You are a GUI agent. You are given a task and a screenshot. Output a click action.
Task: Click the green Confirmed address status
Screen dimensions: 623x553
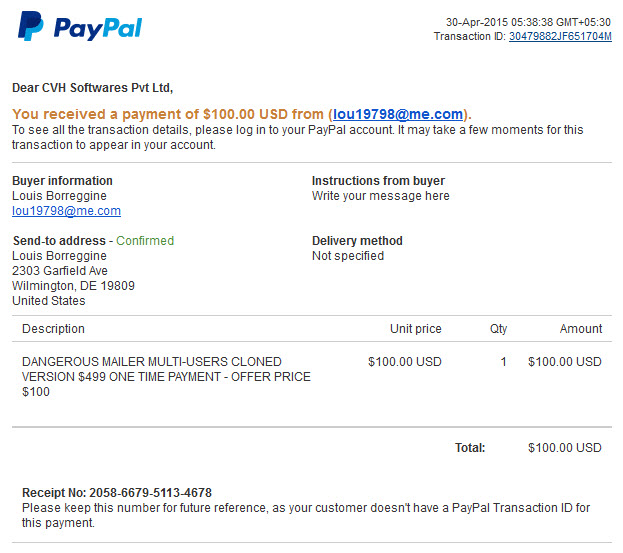pos(145,241)
